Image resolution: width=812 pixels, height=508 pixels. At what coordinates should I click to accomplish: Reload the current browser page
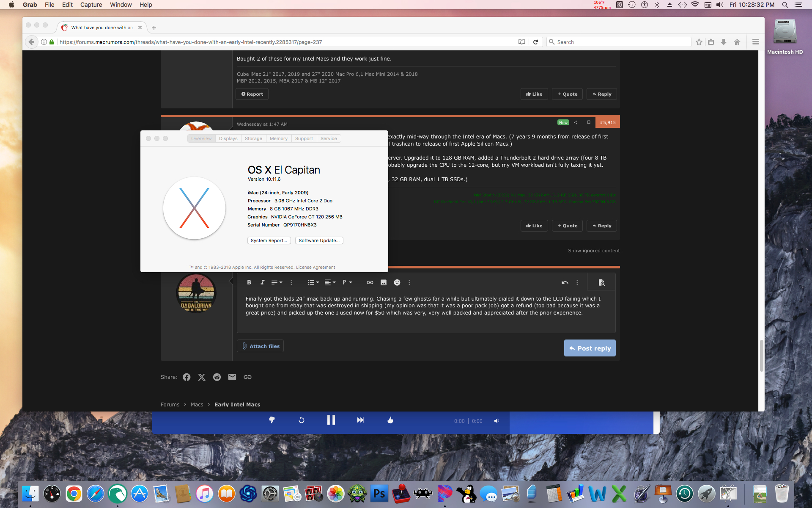pyautogui.click(x=535, y=42)
